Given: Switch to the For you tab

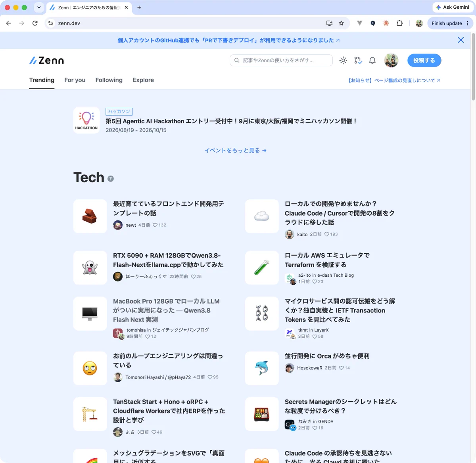Looking at the screenshot, I should click(x=75, y=80).
